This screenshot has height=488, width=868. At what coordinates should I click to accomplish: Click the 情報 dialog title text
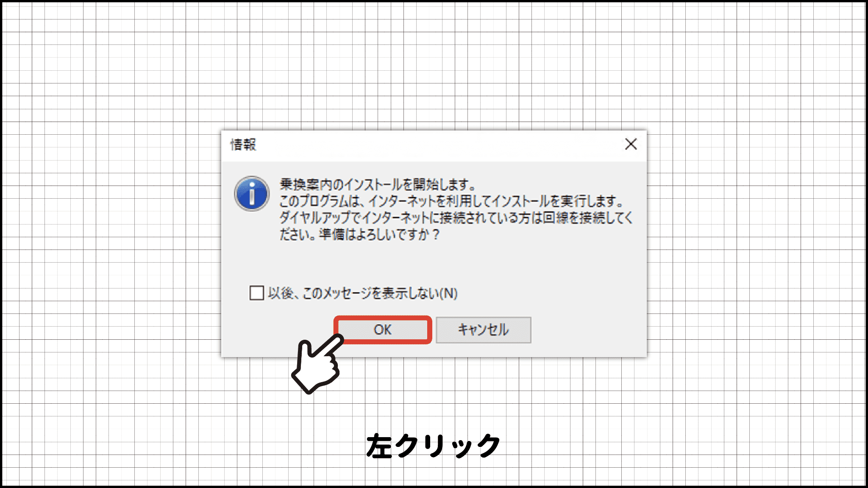(243, 144)
